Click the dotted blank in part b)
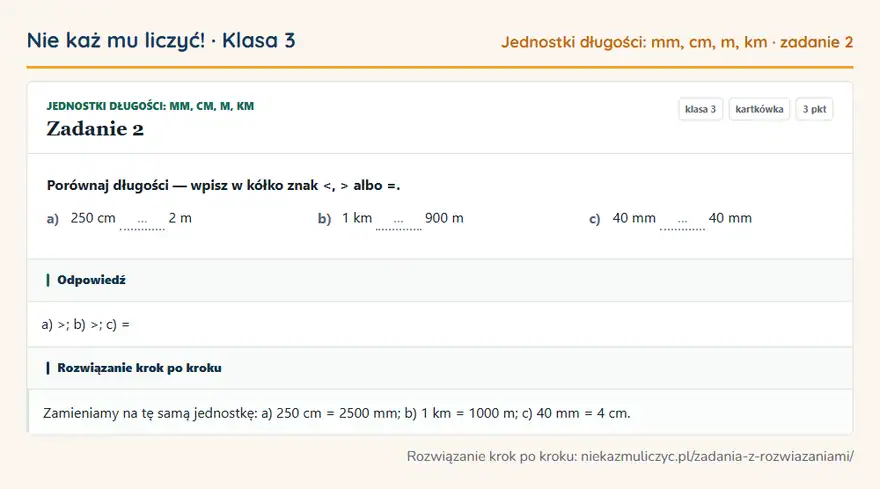The width and height of the screenshot is (880, 489). point(398,221)
